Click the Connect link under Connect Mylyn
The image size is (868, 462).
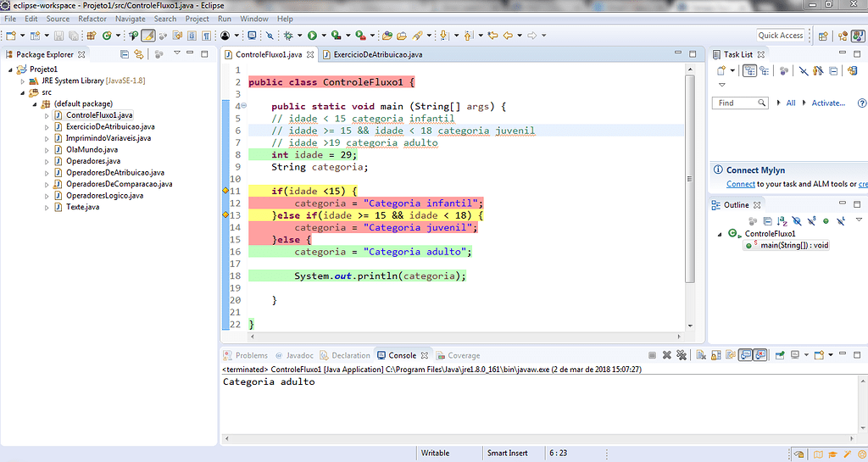[740, 184]
